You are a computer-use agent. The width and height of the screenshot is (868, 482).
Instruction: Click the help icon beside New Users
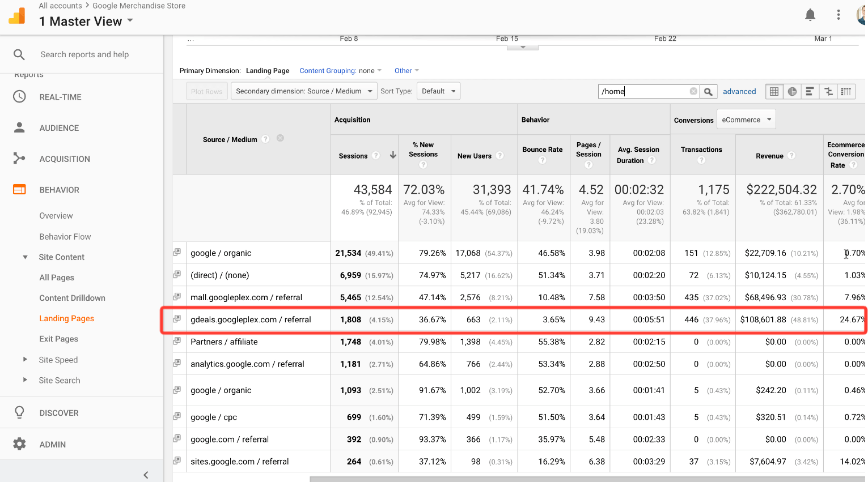click(x=499, y=155)
